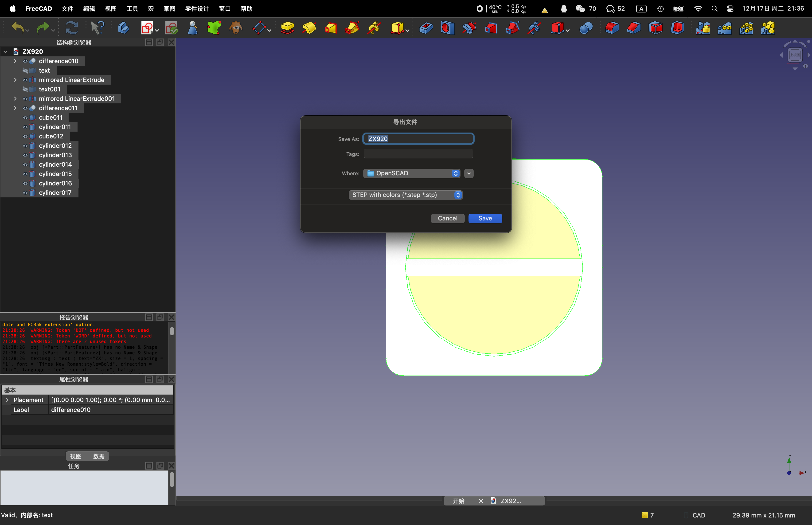Expand the difference010 tree node
The height and width of the screenshot is (525, 812).
(15, 61)
